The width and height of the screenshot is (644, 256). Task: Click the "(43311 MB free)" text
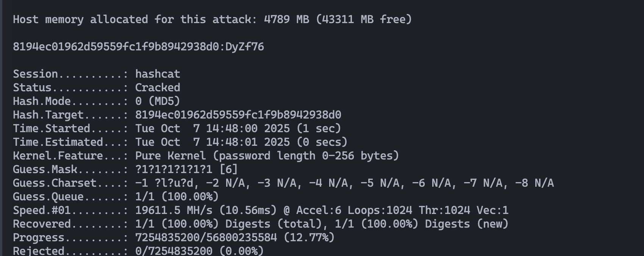point(364,19)
